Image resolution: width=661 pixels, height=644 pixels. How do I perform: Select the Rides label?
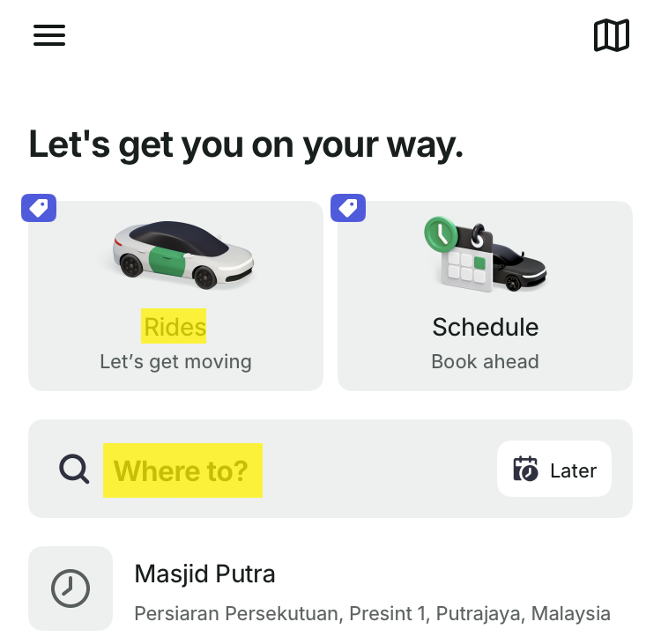[x=175, y=327]
